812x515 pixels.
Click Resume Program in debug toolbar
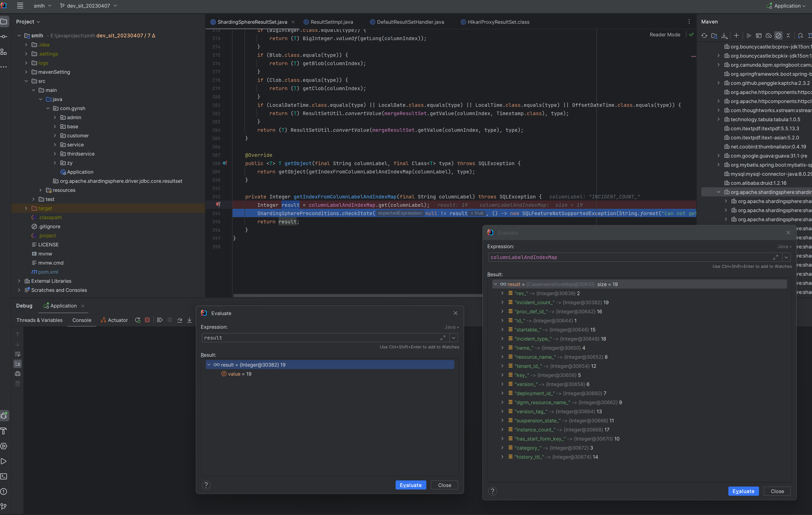[x=160, y=320]
